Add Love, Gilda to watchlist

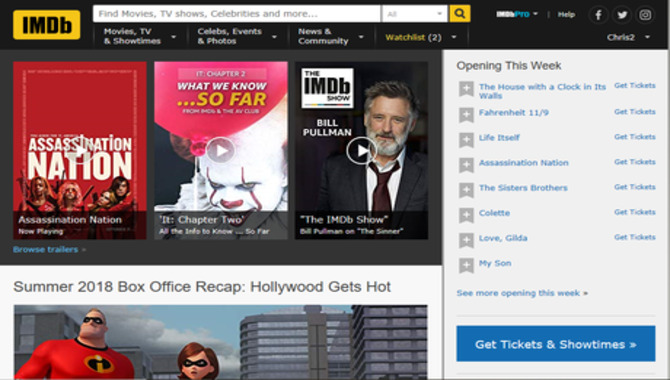(x=466, y=240)
